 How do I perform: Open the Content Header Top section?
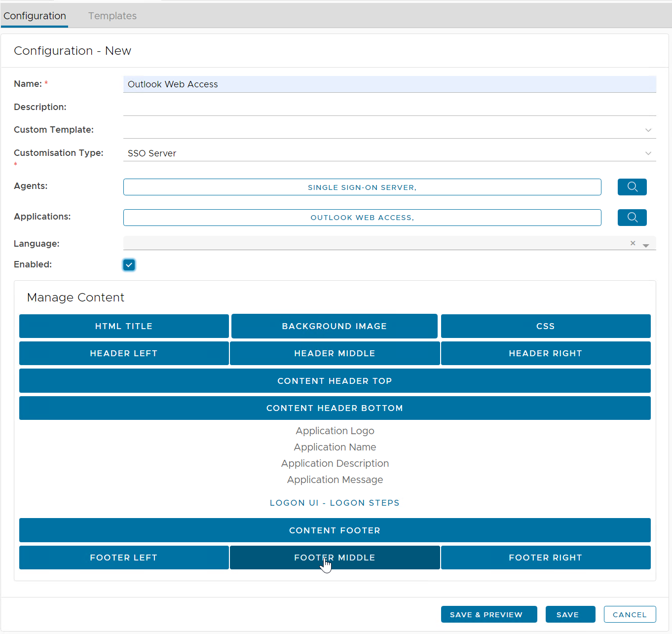[x=335, y=381]
